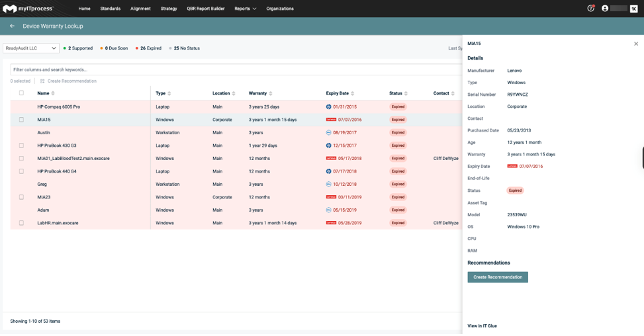Check the MIA23 row checkbox
644x336 pixels.
(21, 197)
